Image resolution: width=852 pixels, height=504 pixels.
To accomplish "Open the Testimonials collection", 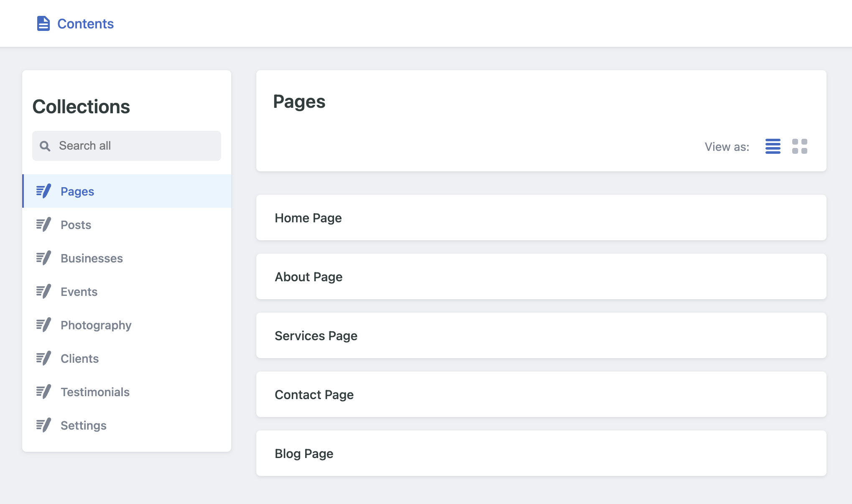I will 127,392.
